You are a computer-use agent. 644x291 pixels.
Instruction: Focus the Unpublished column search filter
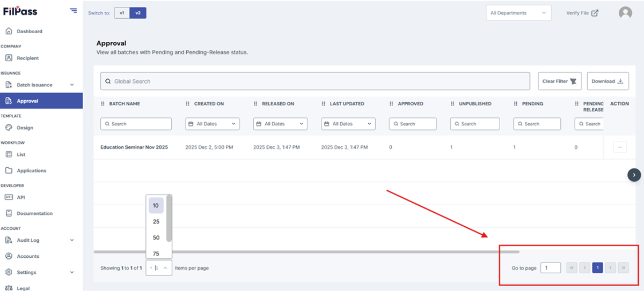pyautogui.click(x=475, y=124)
